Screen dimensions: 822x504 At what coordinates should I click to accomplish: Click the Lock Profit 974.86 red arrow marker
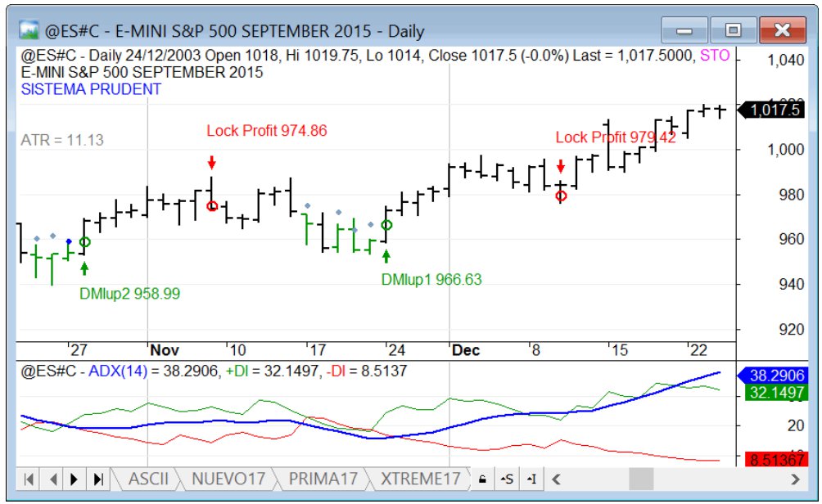tap(212, 163)
